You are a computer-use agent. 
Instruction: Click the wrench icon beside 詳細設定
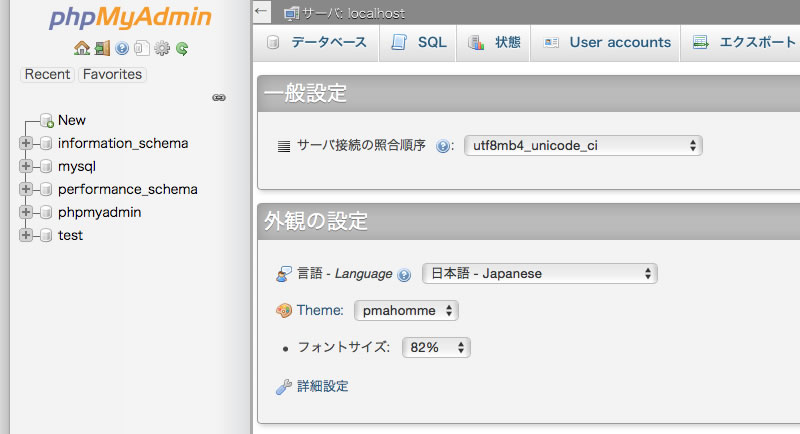[x=284, y=387]
